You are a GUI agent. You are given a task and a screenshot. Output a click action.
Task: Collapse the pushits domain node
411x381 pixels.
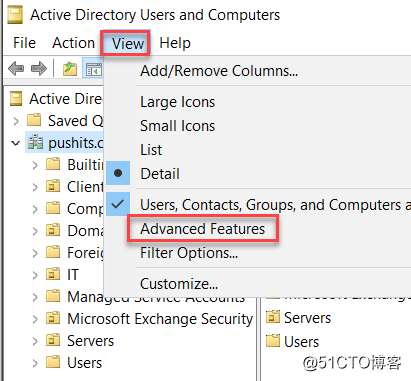[15, 143]
